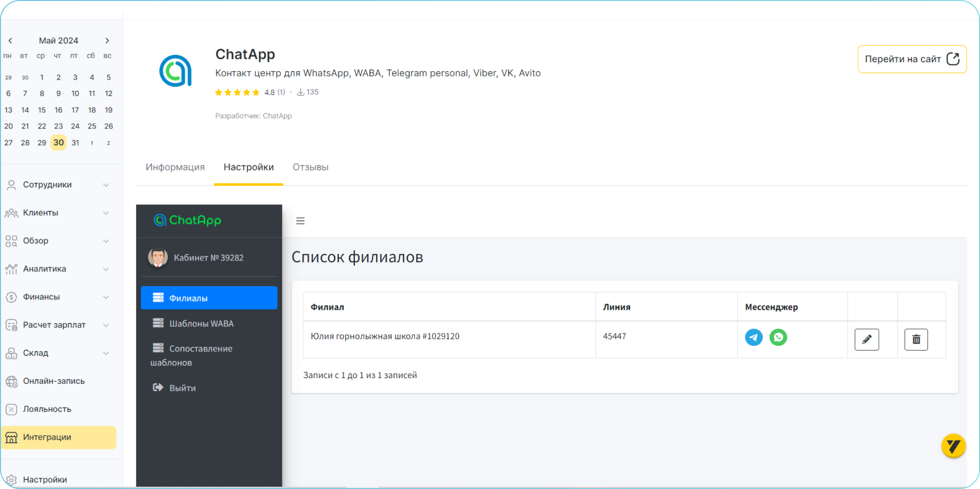980x489 pixels.
Task: Click Выйти to log out of ChatApp
Action: coord(182,388)
